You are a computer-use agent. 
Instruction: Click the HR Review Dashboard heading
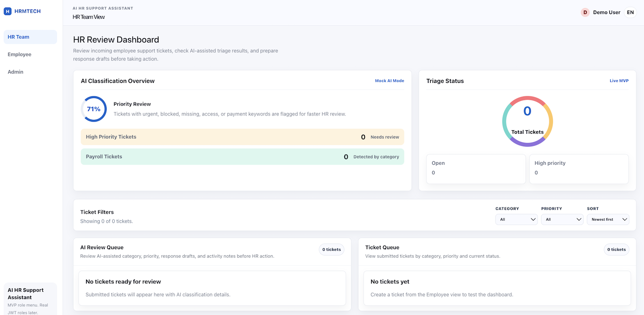coord(116,40)
